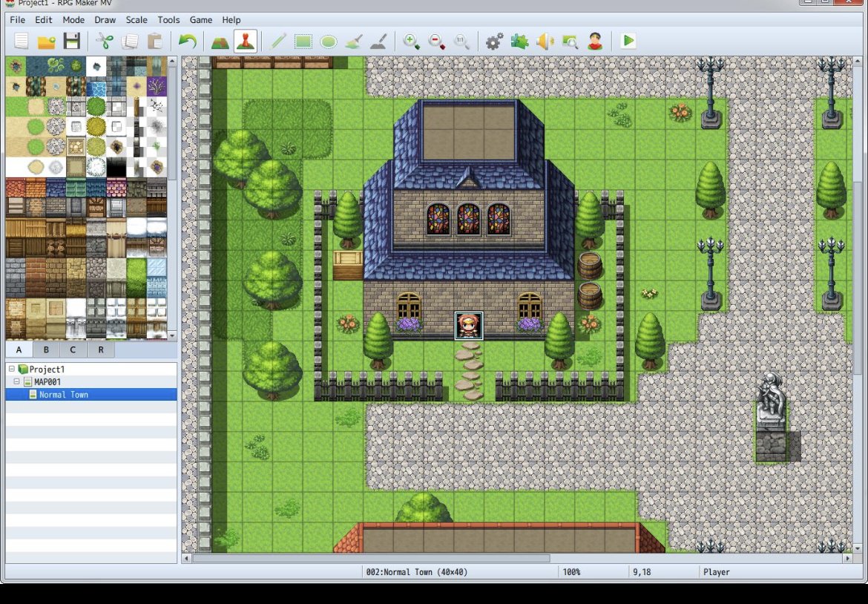The height and width of the screenshot is (604, 868).
Task: Zoom in on the map
Action: (x=411, y=42)
